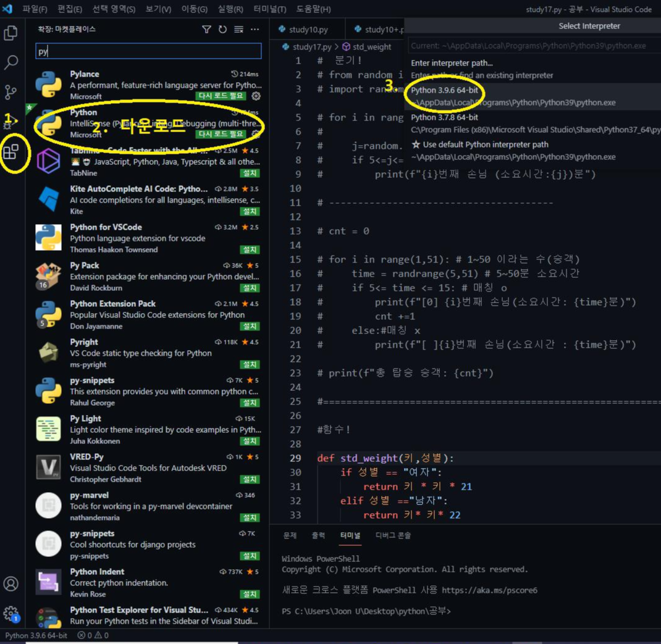The width and height of the screenshot is (661, 644).
Task: Select Python 3.9.6 64-bit interpreter
Action: pyautogui.click(x=533, y=96)
